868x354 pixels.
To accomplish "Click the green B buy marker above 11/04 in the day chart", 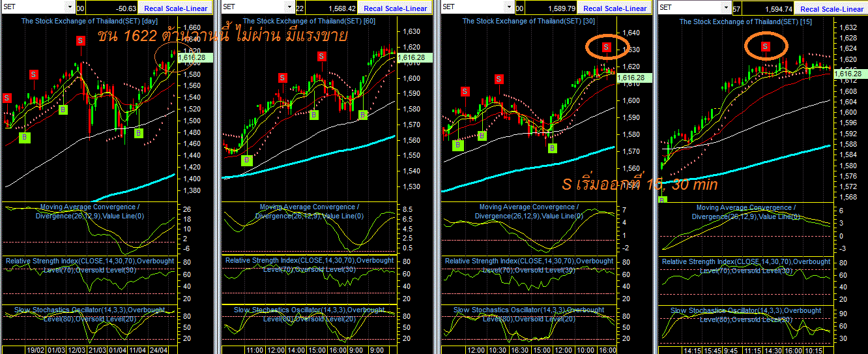I will [139, 133].
